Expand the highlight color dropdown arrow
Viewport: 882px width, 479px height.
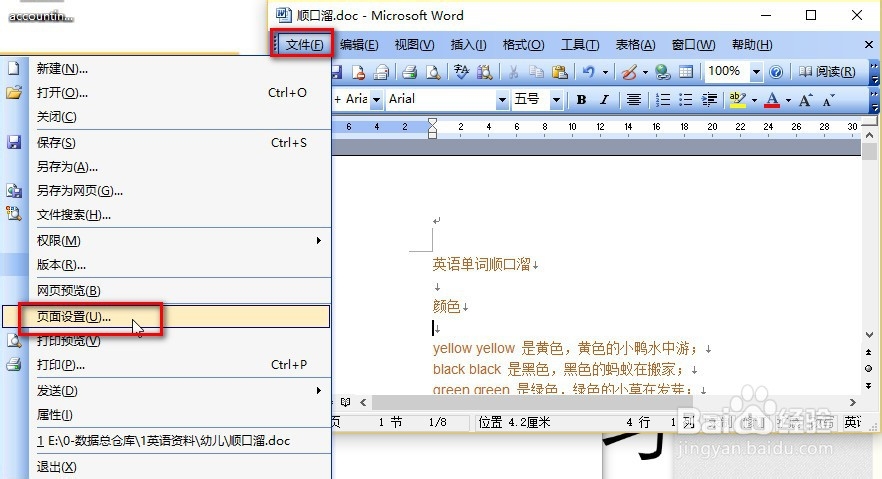click(754, 100)
